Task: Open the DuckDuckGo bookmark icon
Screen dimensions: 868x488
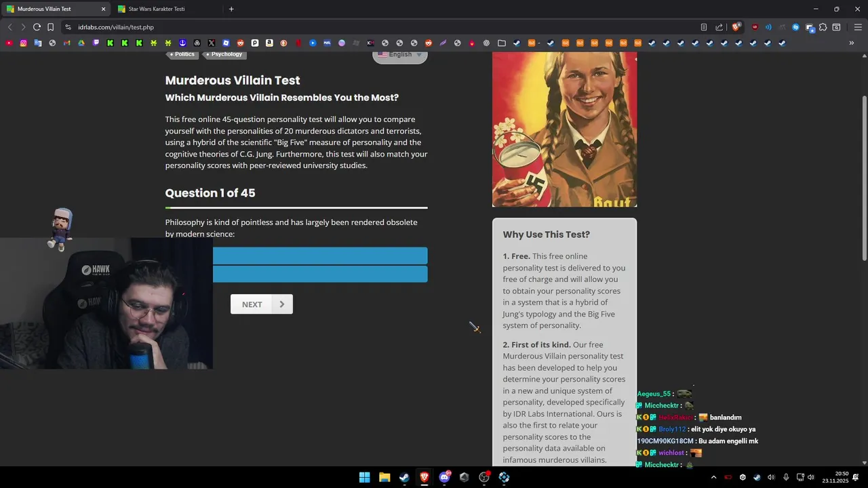Action: coord(283,43)
